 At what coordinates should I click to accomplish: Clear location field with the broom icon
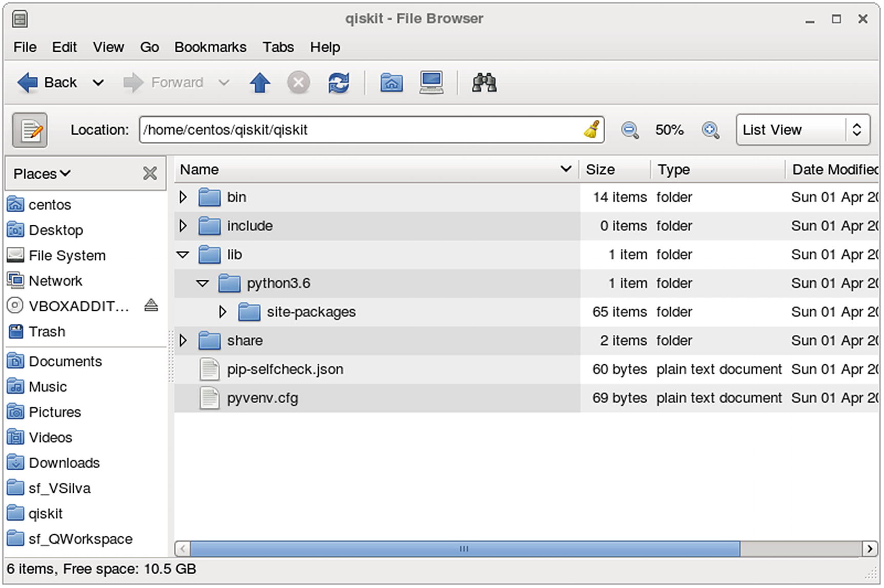point(592,130)
